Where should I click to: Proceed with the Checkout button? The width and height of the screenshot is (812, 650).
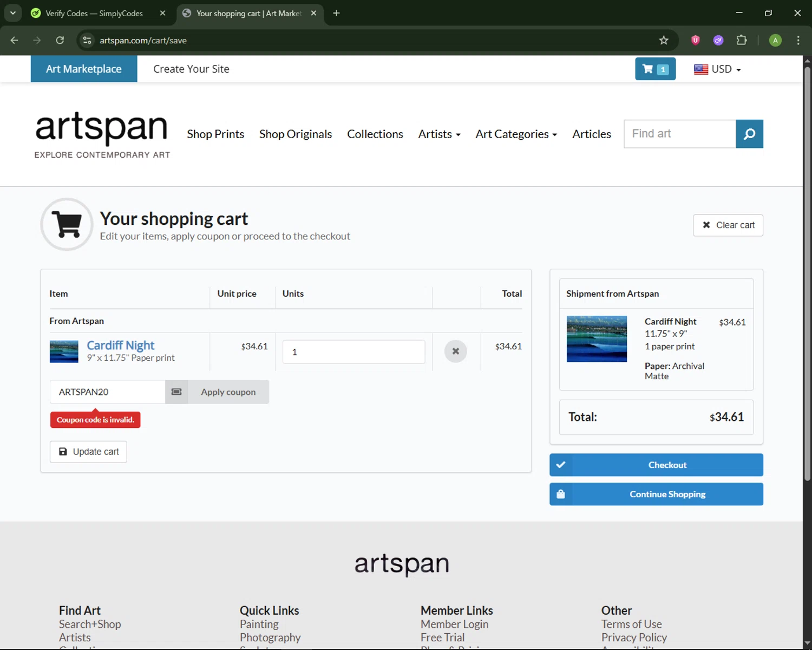(x=656, y=465)
